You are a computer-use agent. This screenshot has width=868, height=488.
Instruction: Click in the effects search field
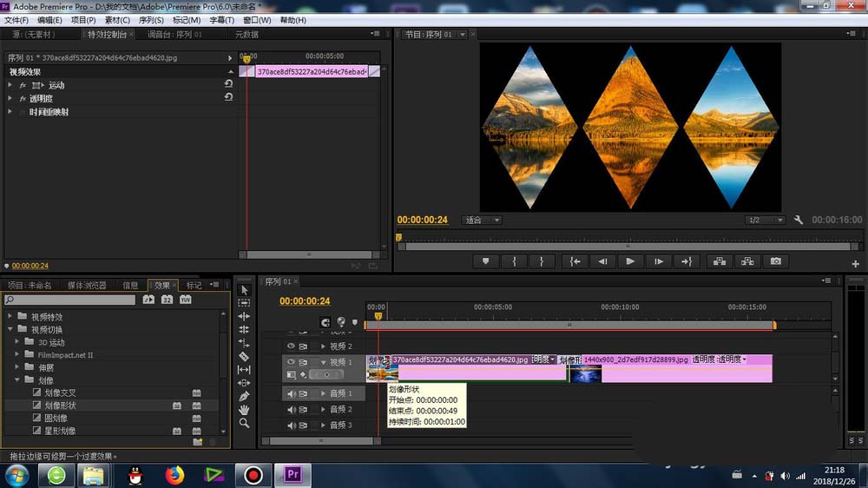tap(69, 300)
